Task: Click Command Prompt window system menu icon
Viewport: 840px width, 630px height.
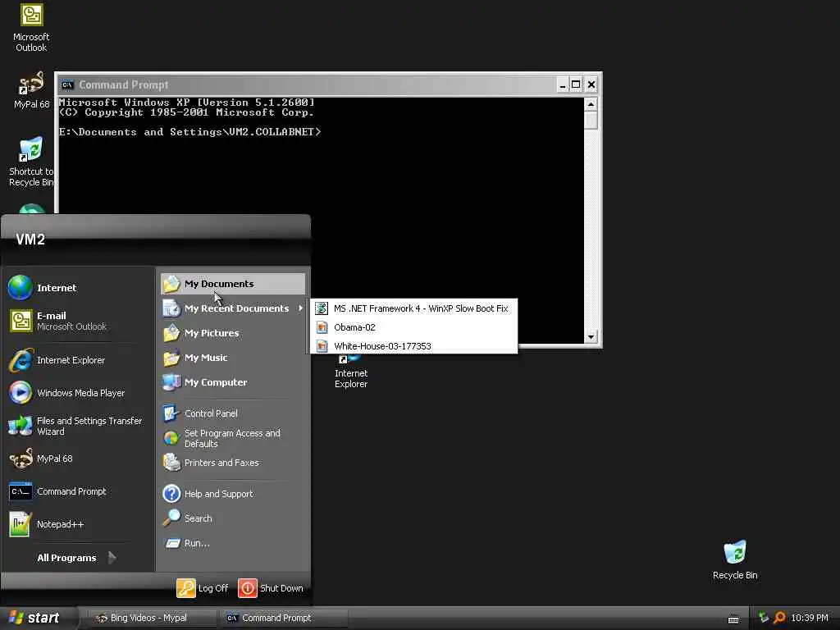Action: 67,84
